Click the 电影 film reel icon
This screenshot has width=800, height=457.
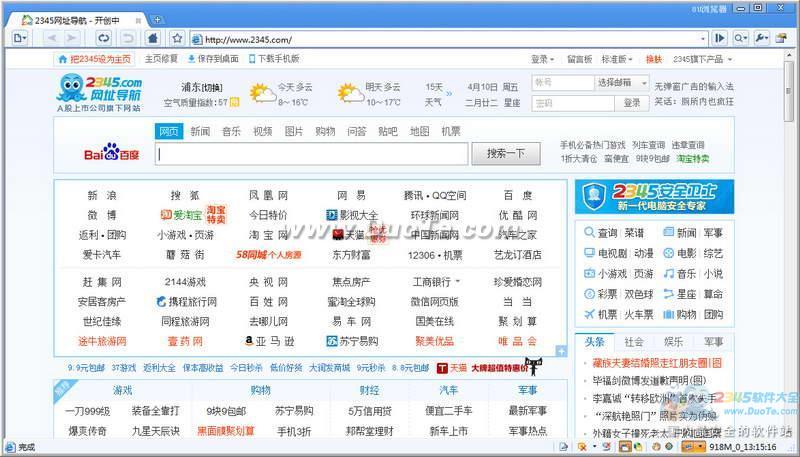click(x=669, y=253)
